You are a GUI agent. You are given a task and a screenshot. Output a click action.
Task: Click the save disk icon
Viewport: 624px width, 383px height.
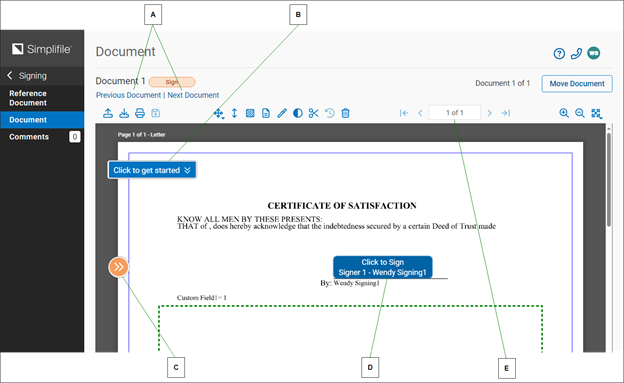coord(156,113)
